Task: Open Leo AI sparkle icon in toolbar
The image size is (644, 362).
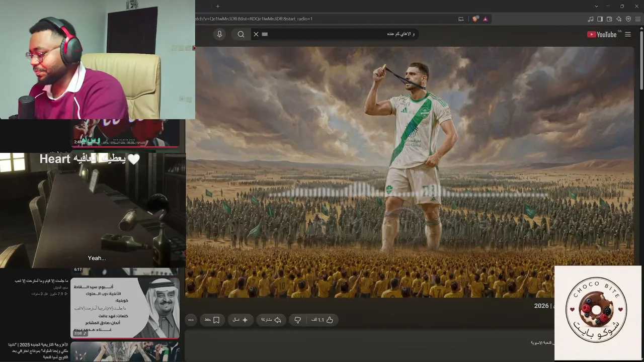Action: 619,19
